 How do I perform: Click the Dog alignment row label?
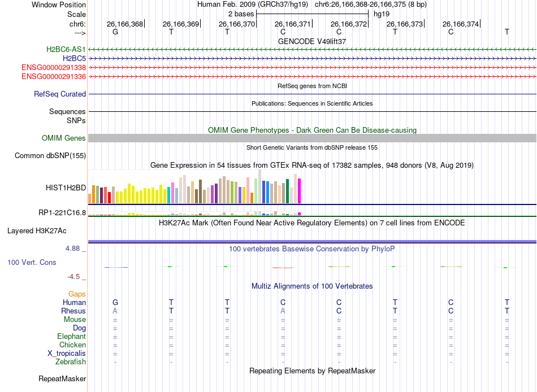coord(79,328)
